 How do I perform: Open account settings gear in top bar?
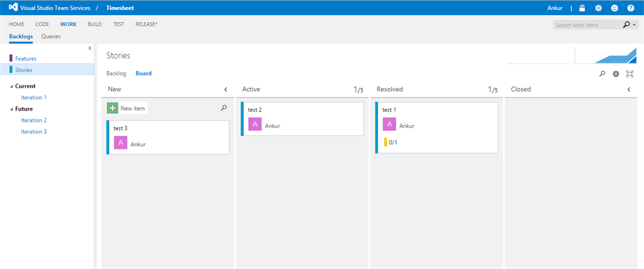point(598,8)
